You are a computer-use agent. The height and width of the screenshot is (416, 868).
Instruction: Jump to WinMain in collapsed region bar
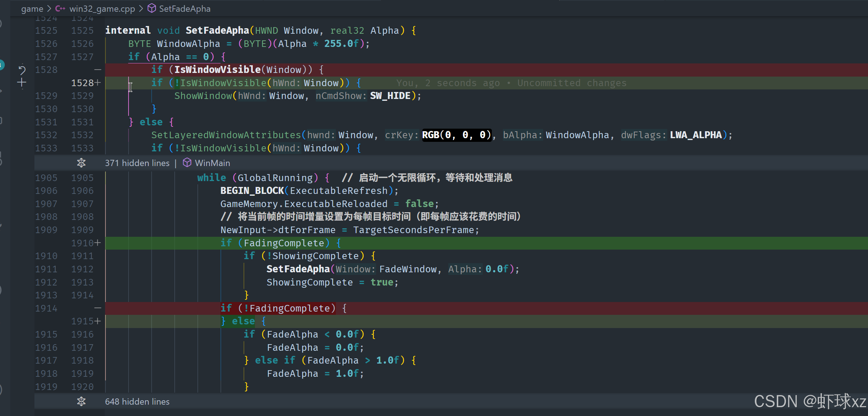[212, 163]
